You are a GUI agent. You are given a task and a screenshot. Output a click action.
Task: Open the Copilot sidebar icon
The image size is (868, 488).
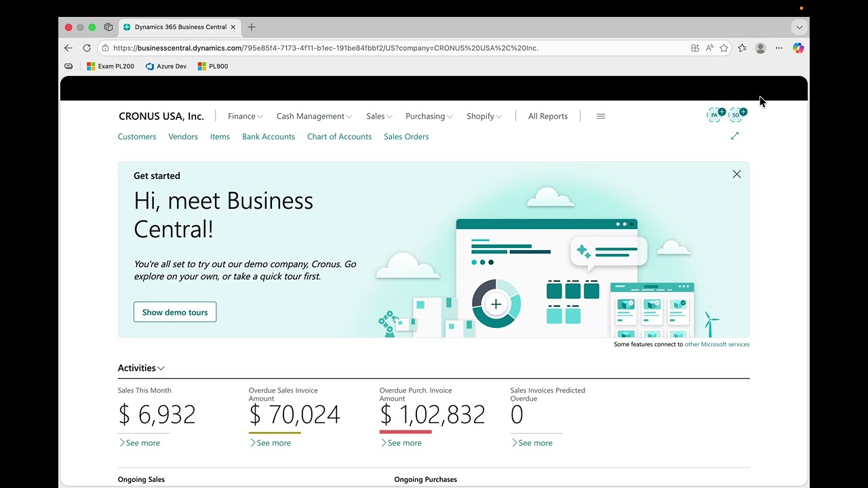798,48
